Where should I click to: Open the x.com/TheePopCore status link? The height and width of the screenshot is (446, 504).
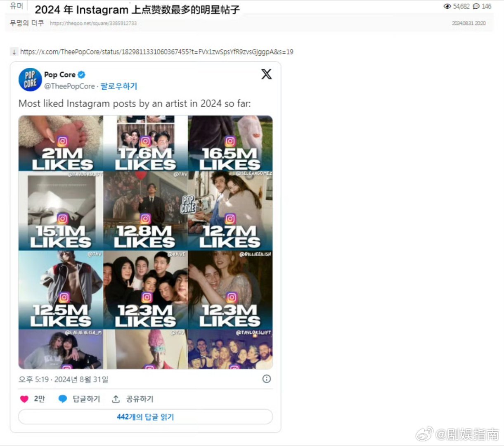click(157, 52)
